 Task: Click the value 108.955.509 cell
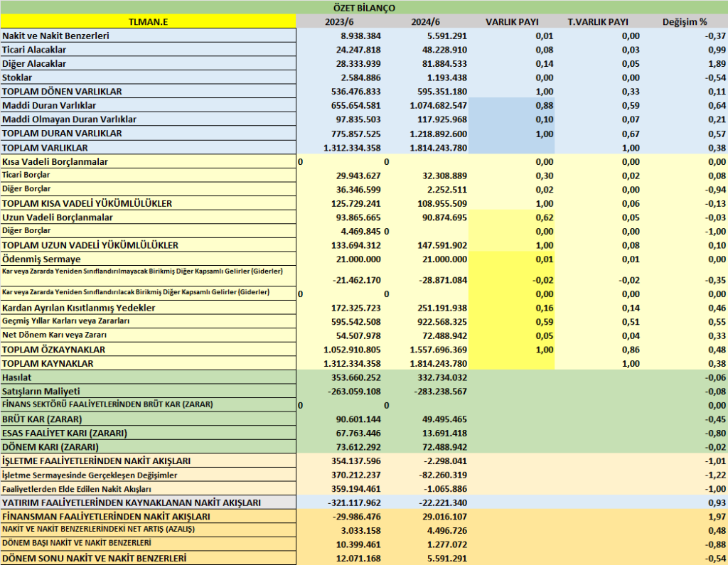click(442, 204)
